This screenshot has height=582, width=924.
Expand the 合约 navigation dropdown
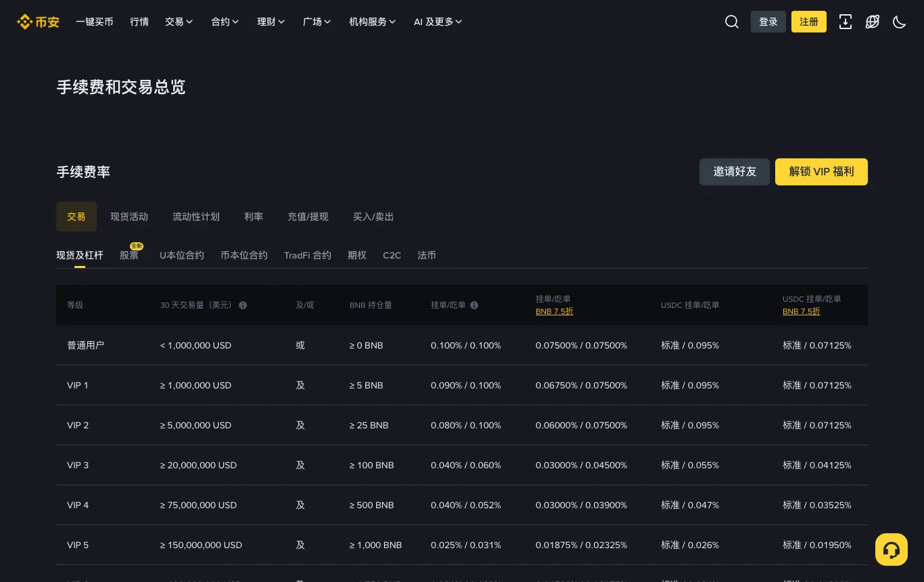coord(225,22)
